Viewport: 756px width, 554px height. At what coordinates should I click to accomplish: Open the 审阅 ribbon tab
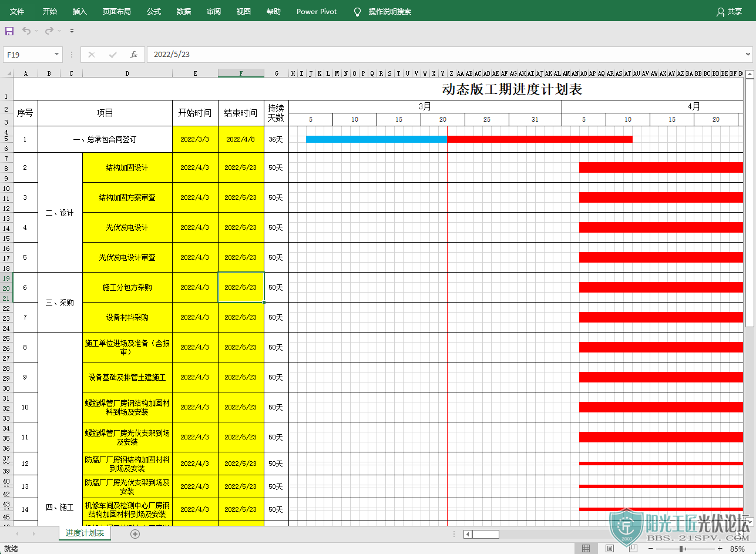pyautogui.click(x=214, y=12)
